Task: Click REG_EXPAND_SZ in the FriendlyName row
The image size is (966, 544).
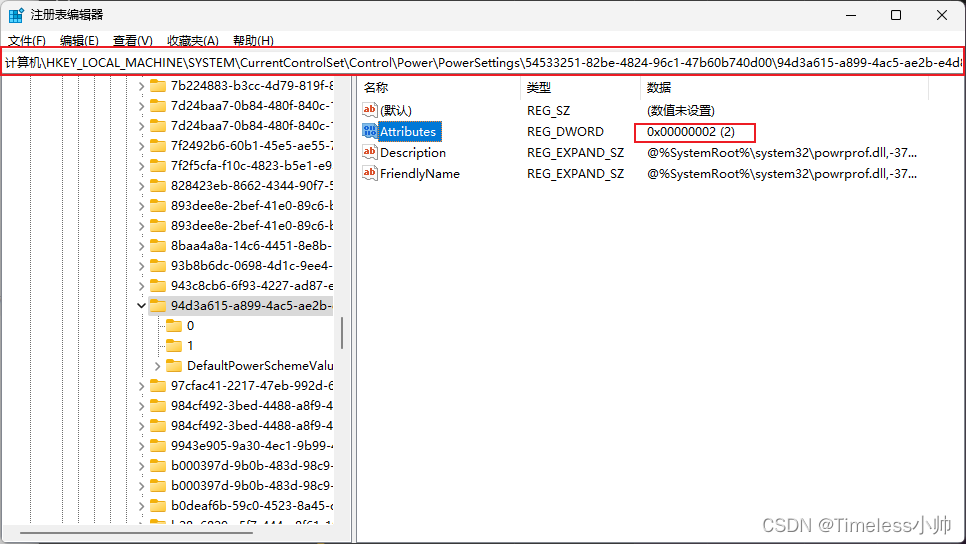Action: coord(575,173)
